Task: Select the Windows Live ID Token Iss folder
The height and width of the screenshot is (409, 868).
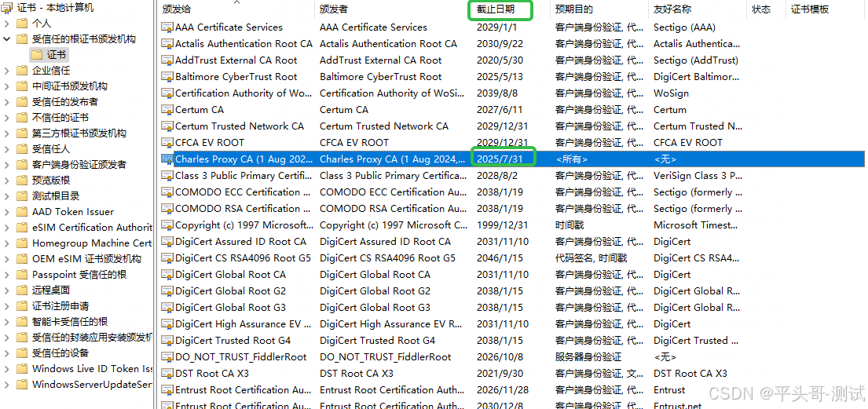Action: coord(92,369)
